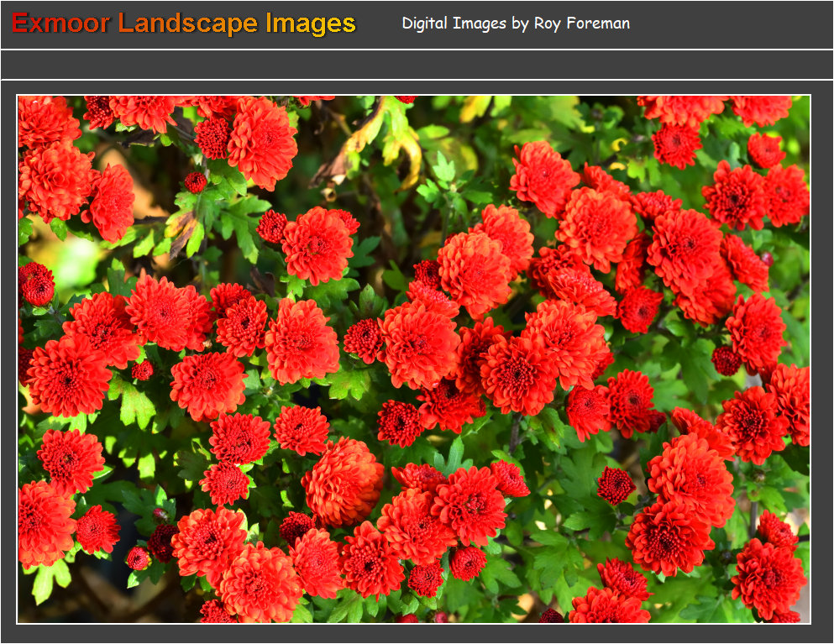The height and width of the screenshot is (644, 834).
Task: Click the Digital Images by Roy Foreman text
Action: click(516, 24)
